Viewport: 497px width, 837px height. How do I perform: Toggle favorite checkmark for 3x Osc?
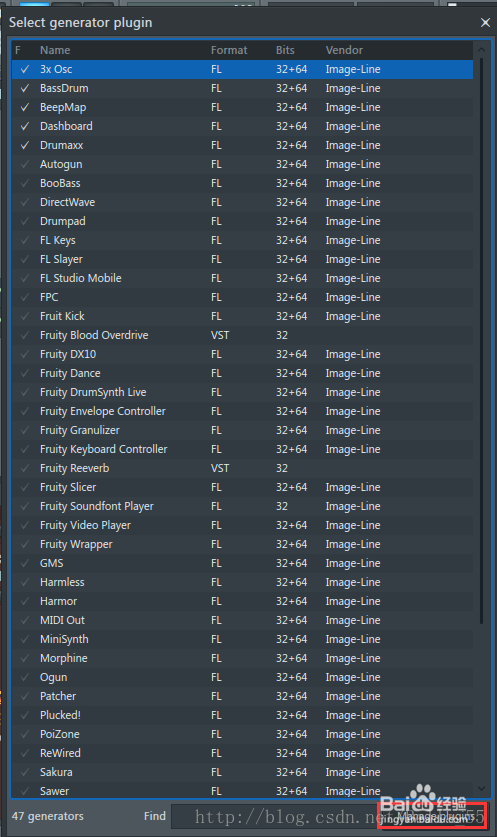pos(25,69)
